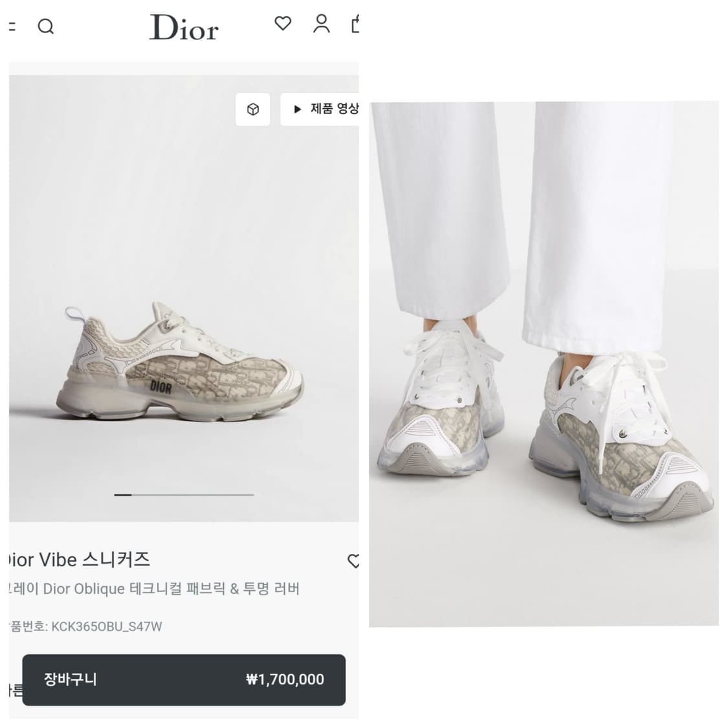This screenshot has height=728, width=728.
Task: Select the Dior Vibe 스니커즈 product title
Action: 79,560
